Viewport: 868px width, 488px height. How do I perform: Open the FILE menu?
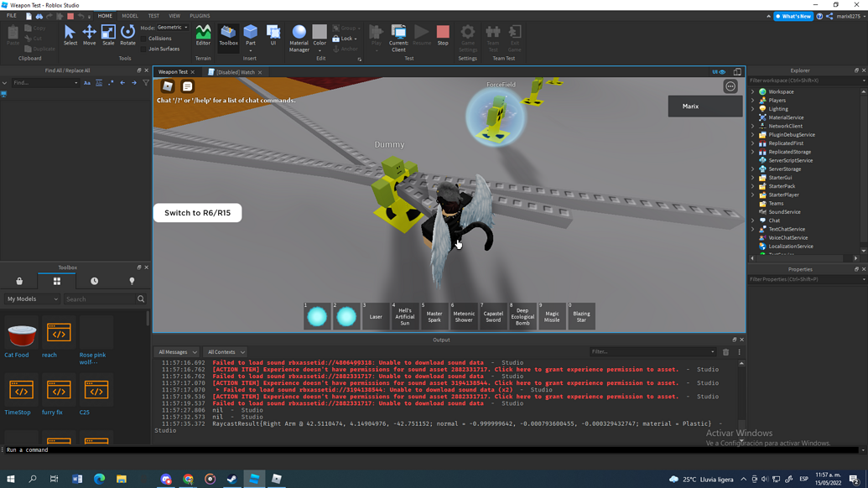tap(12, 16)
